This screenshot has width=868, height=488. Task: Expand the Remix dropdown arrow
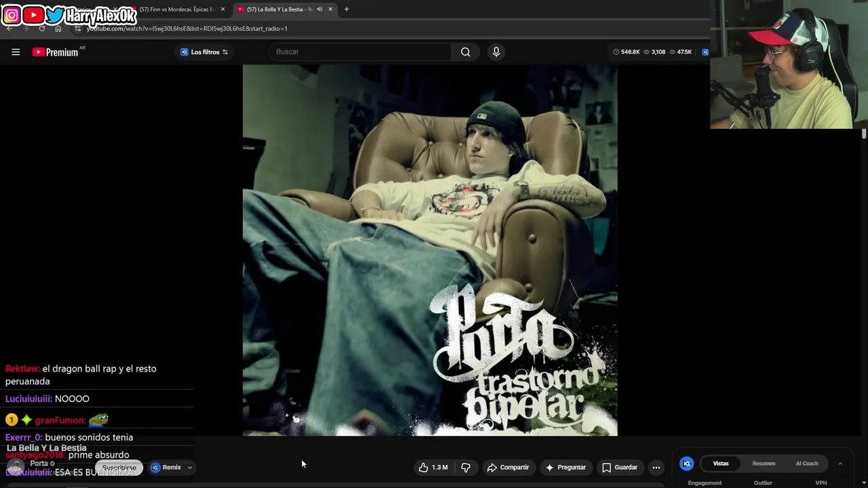[190, 468]
